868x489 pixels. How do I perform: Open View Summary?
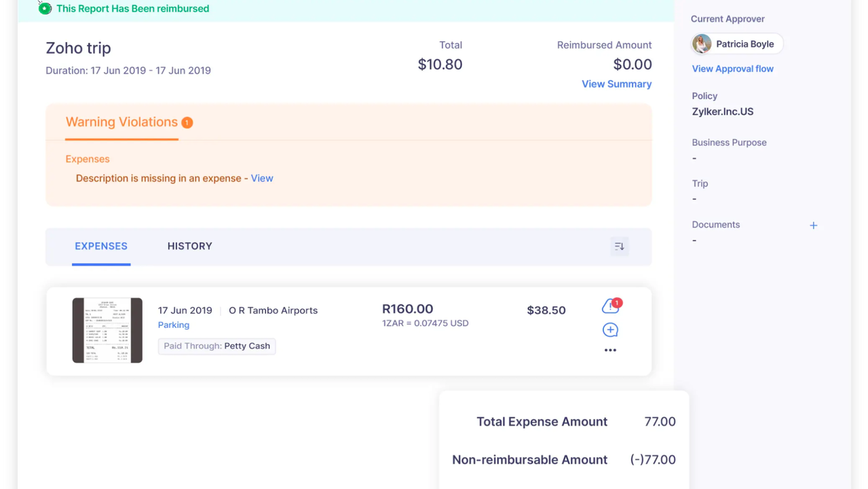616,84
